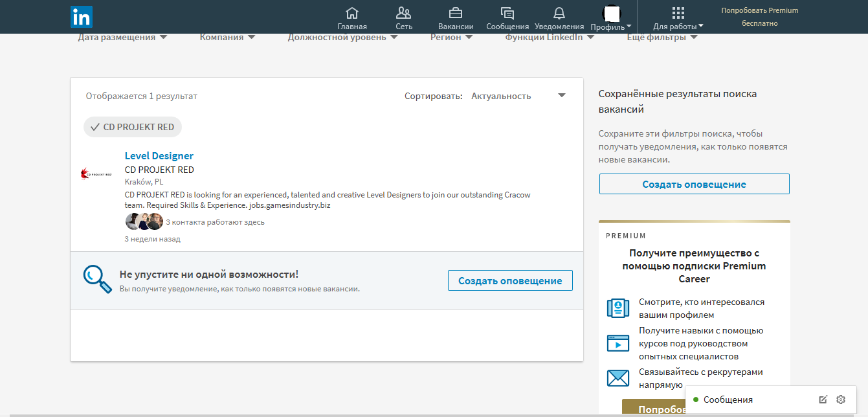Click the magnifying glass alert icon
This screenshot has height=417, width=868.
point(97,279)
